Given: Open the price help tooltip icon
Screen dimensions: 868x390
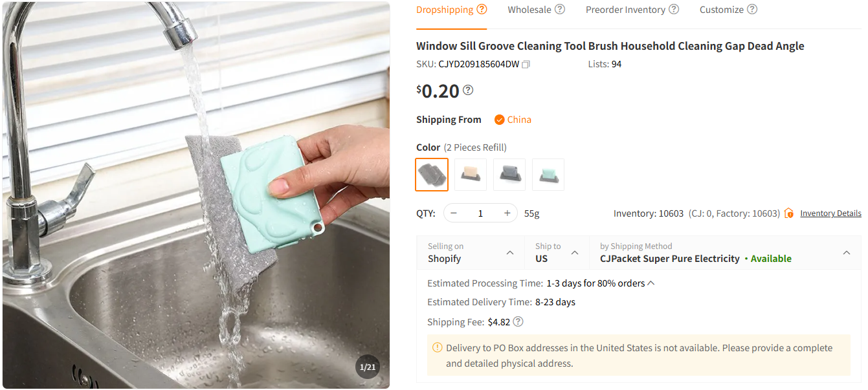Looking at the screenshot, I should (467, 90).
